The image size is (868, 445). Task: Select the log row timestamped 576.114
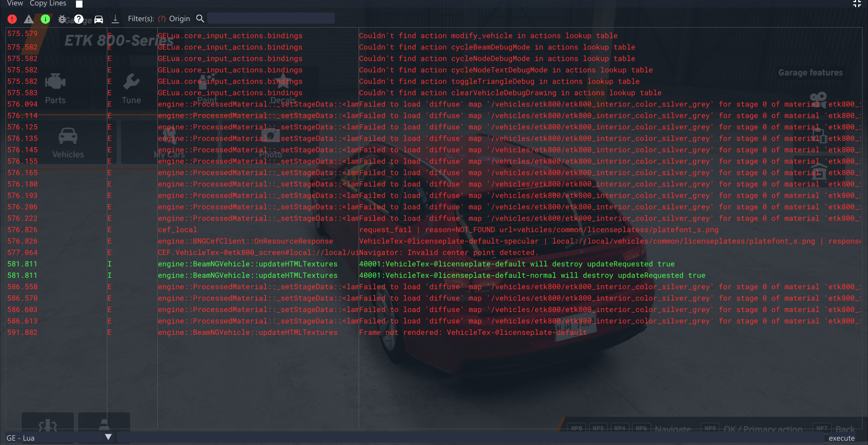(x=434, y=116)
